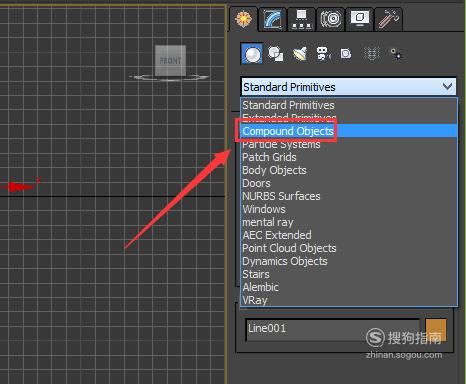The height and width of the screenshot is (384, 466).
Task: Choose Compound Objects from the list
Action: (349, 131)
